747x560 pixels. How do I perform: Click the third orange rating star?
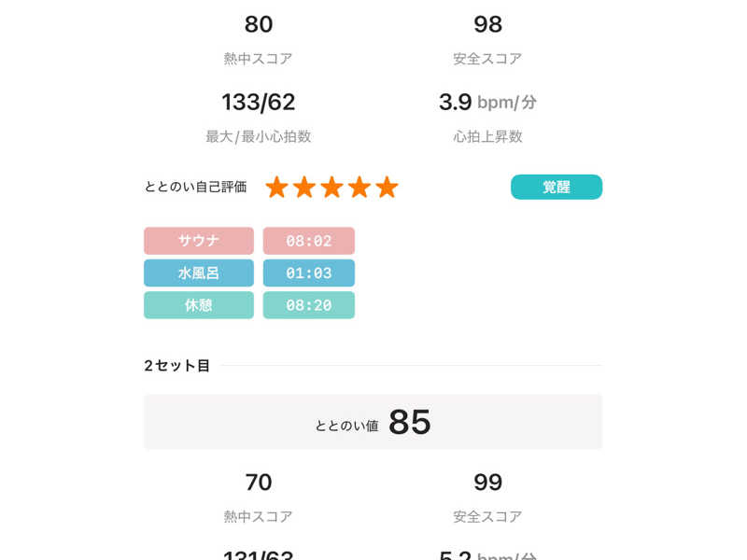[x=331, y=188]
